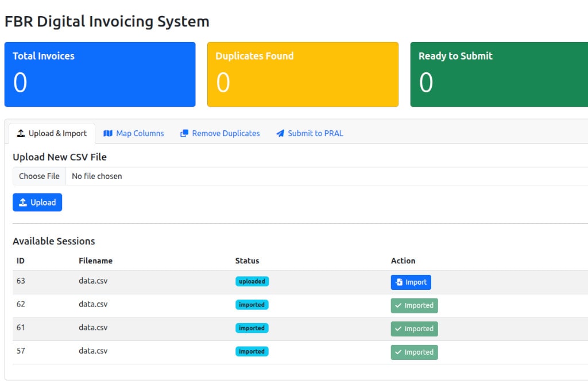
Task: Click the 'No file chosen' file input field
Action: coord(96,176)
